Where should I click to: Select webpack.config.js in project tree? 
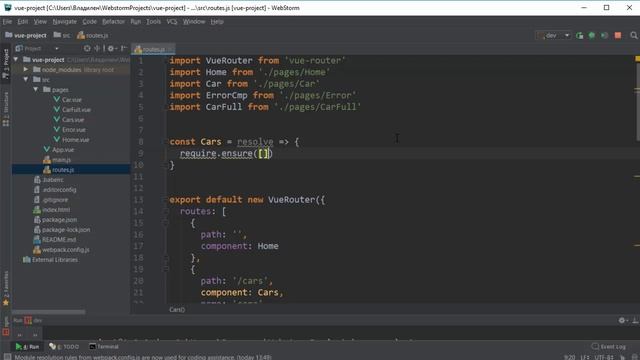pos(61,249)
